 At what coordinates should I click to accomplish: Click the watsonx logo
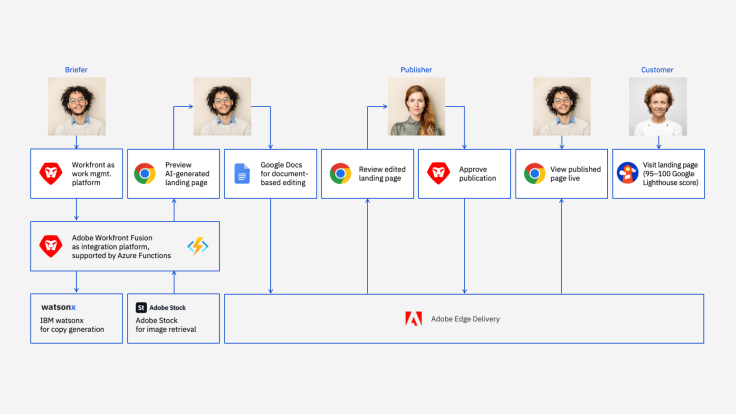click(58, 307)
